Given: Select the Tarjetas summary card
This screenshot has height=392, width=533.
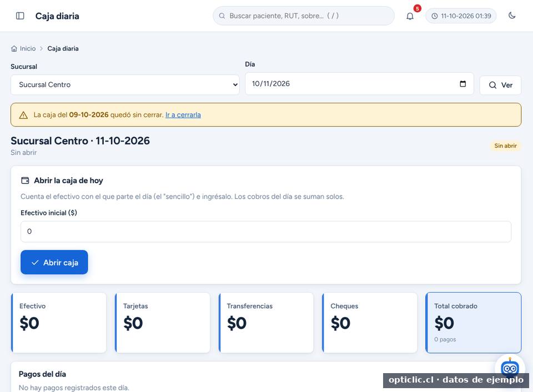Looking at the screenshot, I should [x=163, y=322].
